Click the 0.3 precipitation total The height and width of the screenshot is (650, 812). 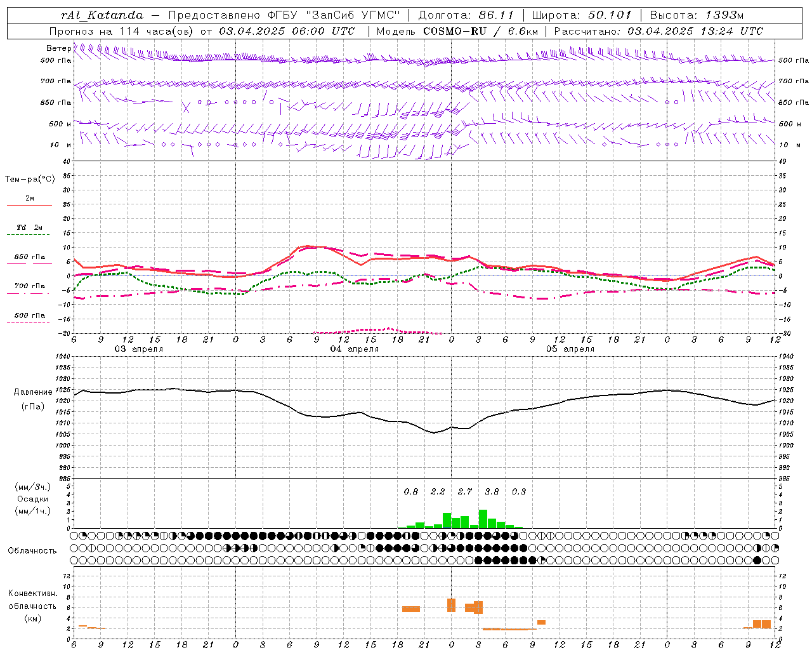[519, 492]
